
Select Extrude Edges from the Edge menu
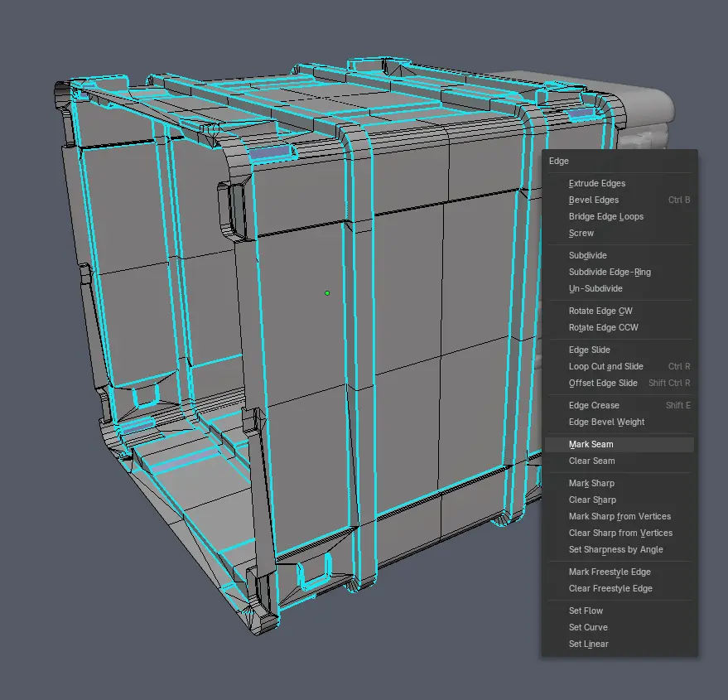click(x=596, y=183)
